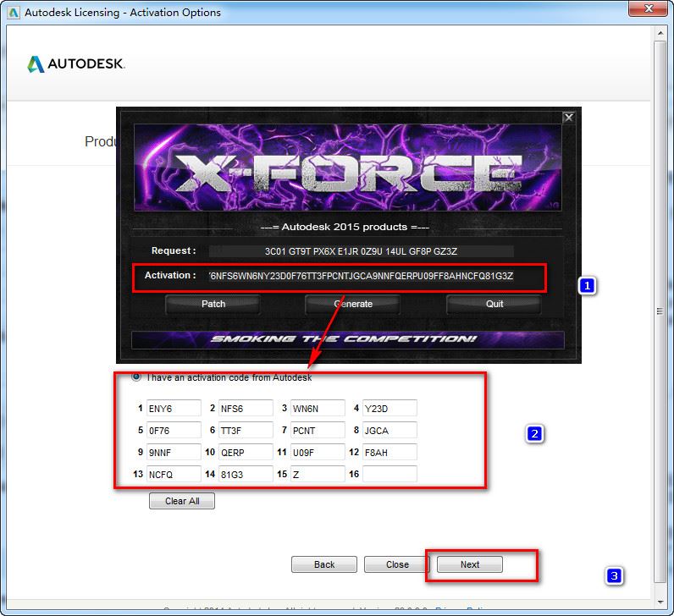Click the 'Activation :' label
This screenshot has height=616, width=674.
click(x=170, y=275)
